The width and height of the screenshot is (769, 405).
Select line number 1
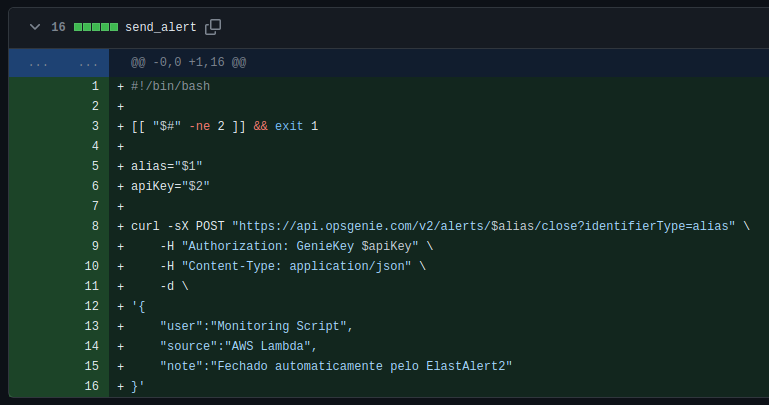click(95, 86)
